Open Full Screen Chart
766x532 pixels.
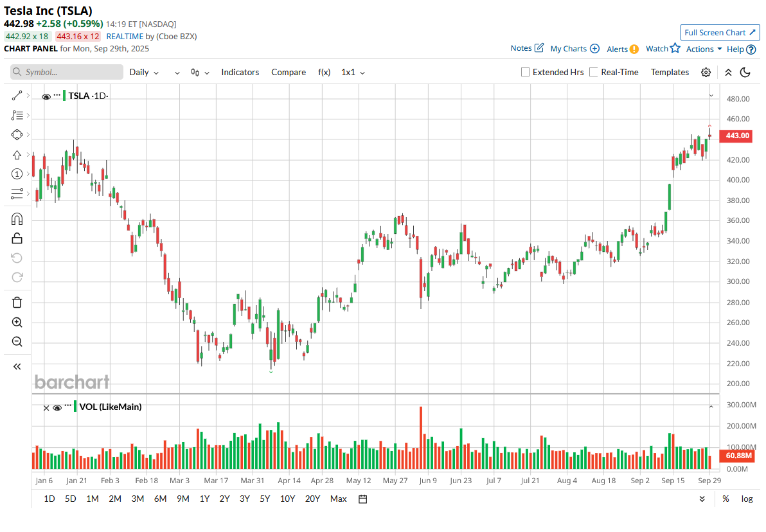click(720, 32)
